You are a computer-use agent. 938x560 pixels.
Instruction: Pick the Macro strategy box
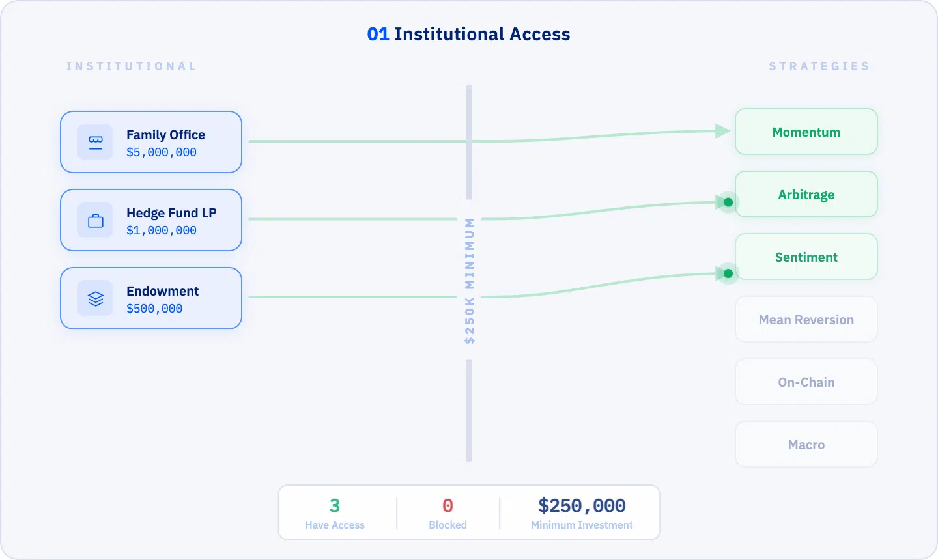pos(806,444)
